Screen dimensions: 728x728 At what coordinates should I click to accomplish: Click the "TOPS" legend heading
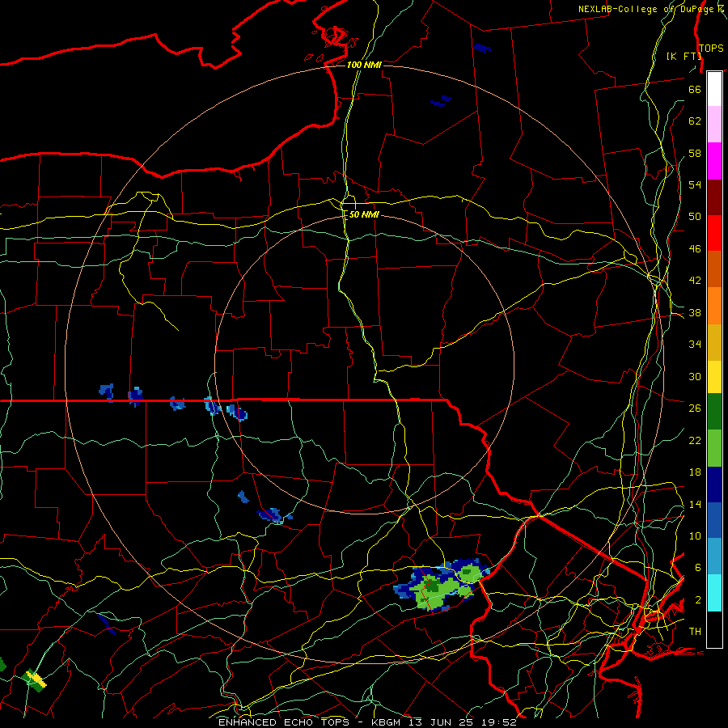coord(711,49)
